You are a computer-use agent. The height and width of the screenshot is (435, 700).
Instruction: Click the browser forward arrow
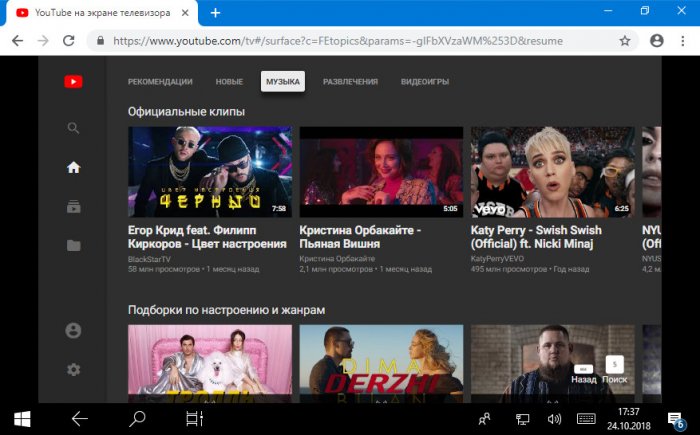coord(43,41)
